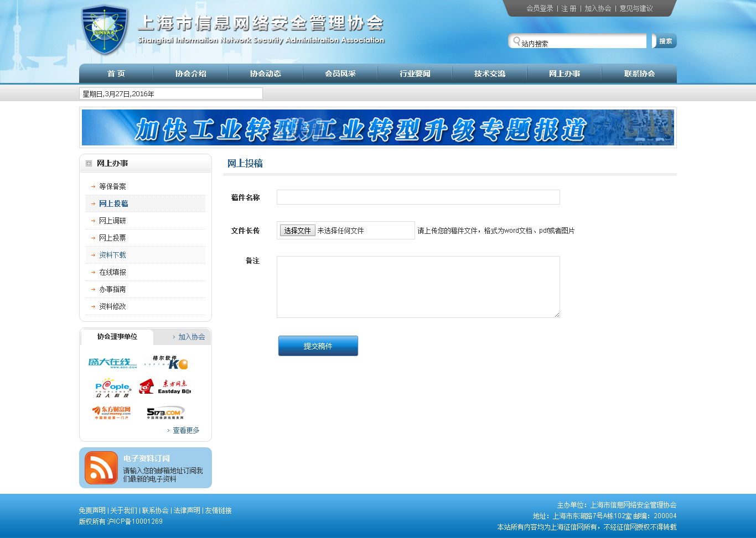The image size is (756, 538).
Task: Open the 盛大在线 partner logo
Action: (x=112, y=363)
